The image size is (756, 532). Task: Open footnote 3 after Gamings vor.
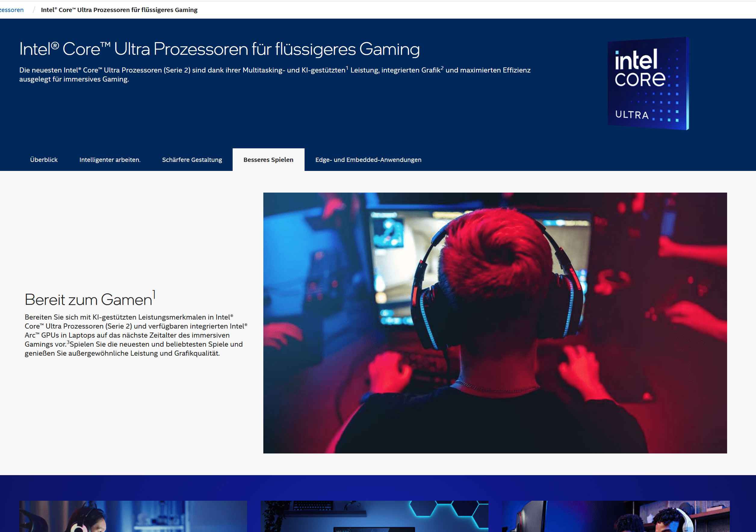tap(68, 342)
